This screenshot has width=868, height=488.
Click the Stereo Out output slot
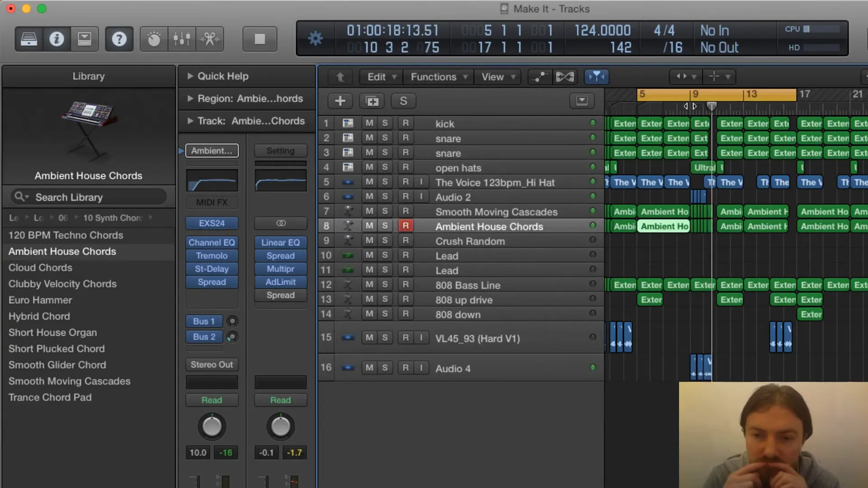point(212,365)
